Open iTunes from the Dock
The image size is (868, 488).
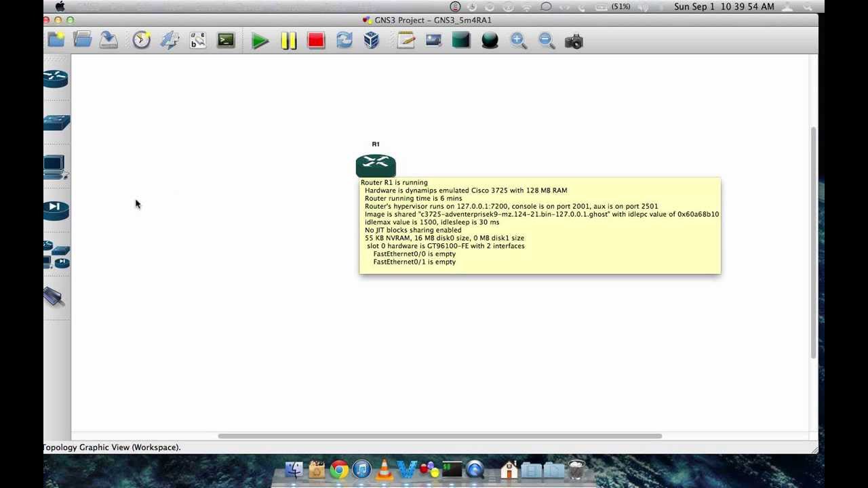click(x=361, y=469)
